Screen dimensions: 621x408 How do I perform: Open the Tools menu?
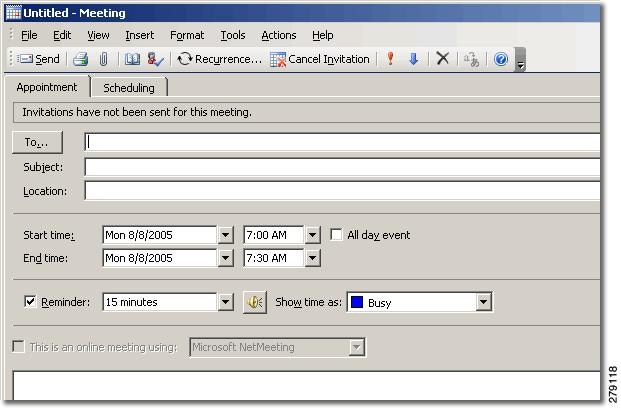(233, 35)
